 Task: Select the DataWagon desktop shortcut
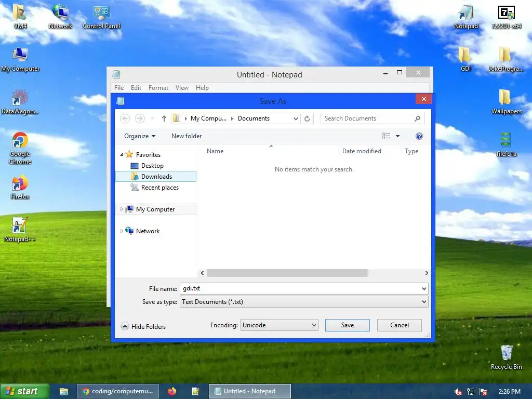click(x=20, y=102)
